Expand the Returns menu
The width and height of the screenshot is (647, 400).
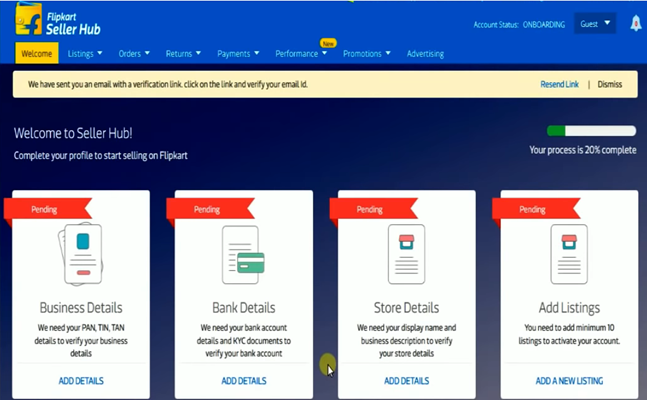pyautogui.click(x=183, y=54)
